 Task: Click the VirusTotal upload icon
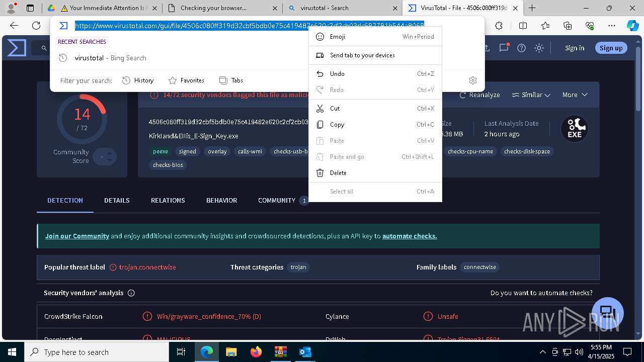(x=486, y=48)
